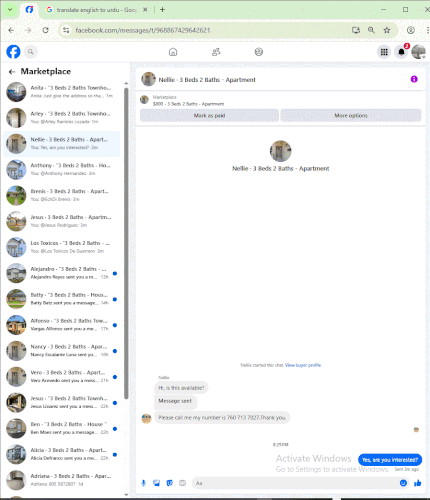The height and width of the screenshot is (500, 430).
Task: Click Marketplace listing info line
Action: (189, 104)
